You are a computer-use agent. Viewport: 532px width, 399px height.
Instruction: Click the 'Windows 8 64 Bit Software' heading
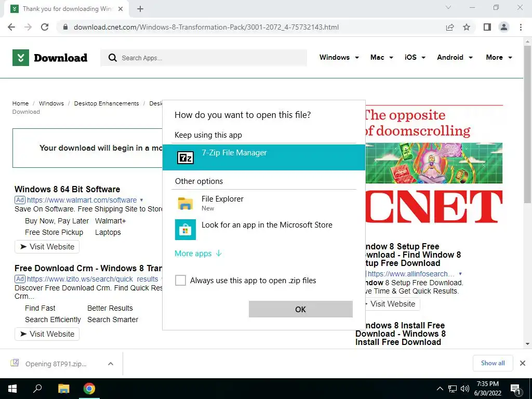(x=67, y=189)
